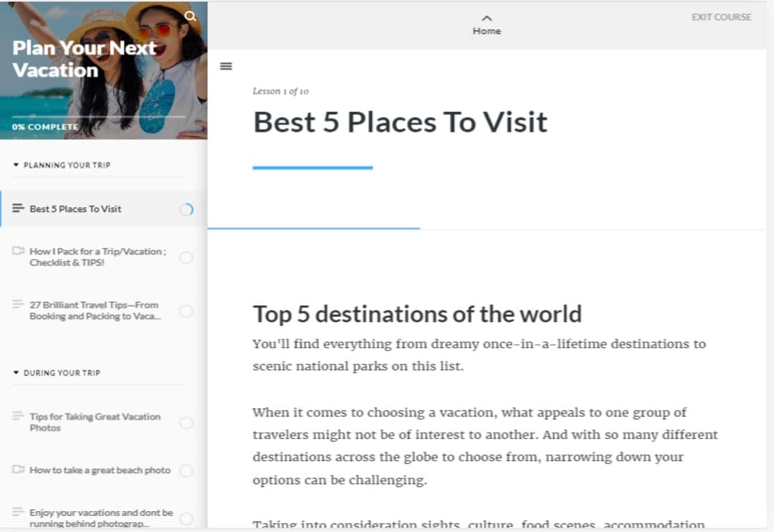Mark How I Pack lesson progress circle

(x=186, y=257)
